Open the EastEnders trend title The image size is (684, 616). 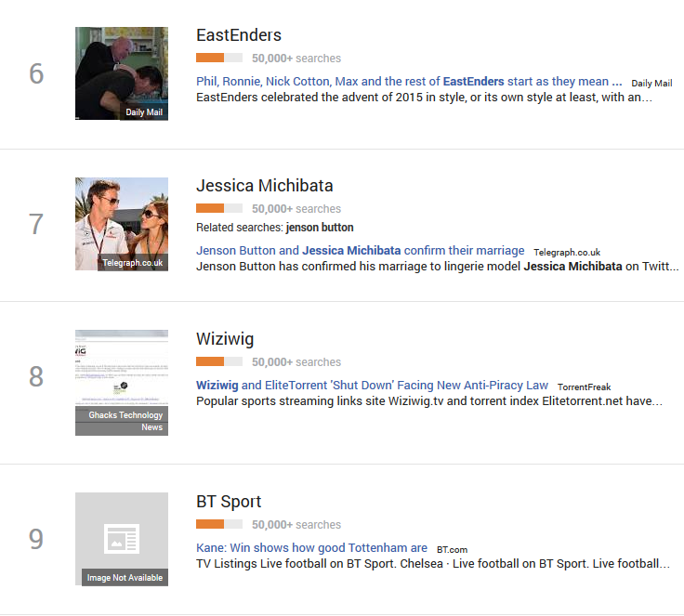coord(239,35)
